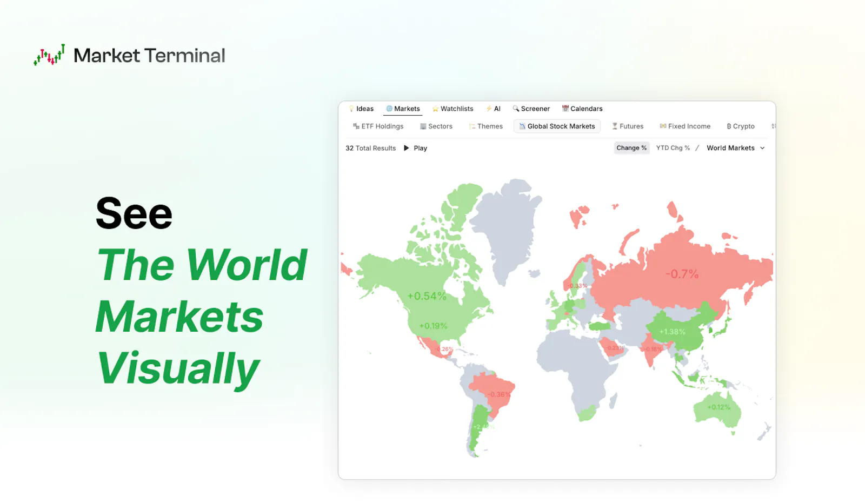
Task: Click the star icon on Watchlists
Action: coord(435,109)
